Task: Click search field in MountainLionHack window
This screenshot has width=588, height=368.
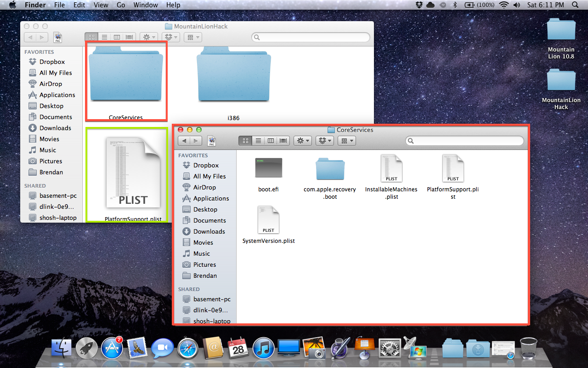Action: [x=311, y=37]
